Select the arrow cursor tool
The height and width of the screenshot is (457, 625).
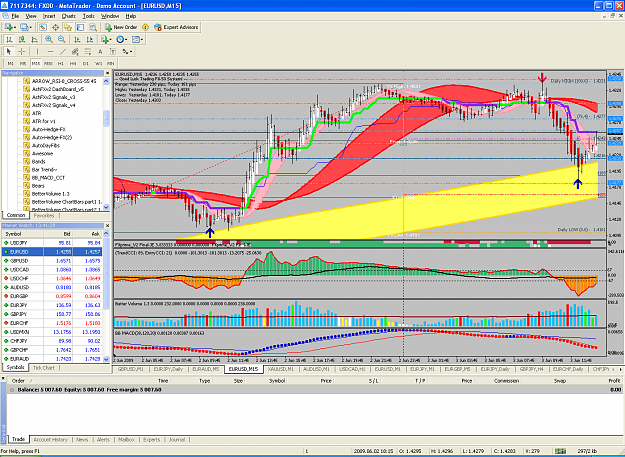click(9, 51)
